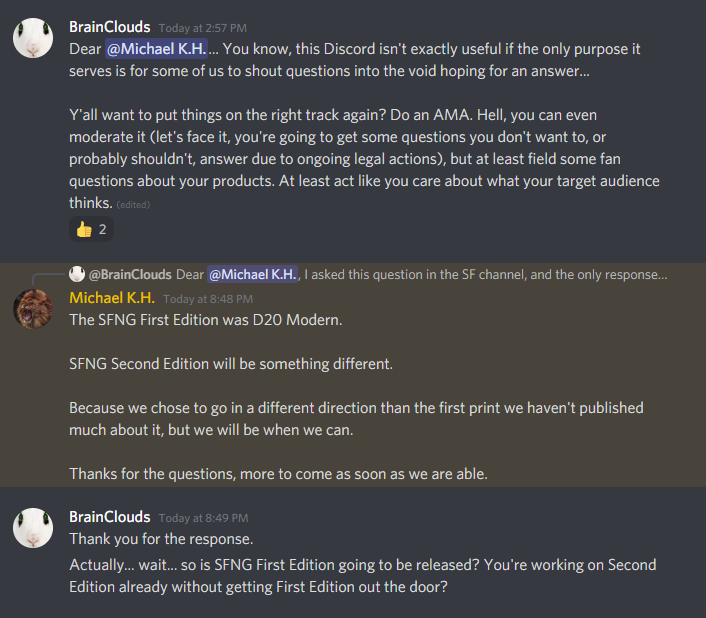This screenshot has width=706, height=618.
Task: Click the "Today at 8:49 PM" timestamp
Action: point(204,517)
